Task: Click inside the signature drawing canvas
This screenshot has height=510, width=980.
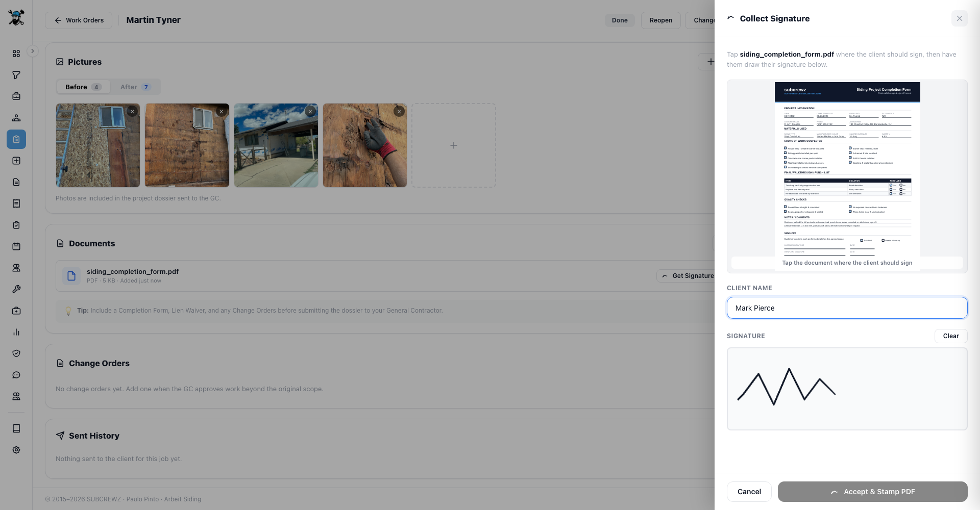Action: [x=847, y=389]
